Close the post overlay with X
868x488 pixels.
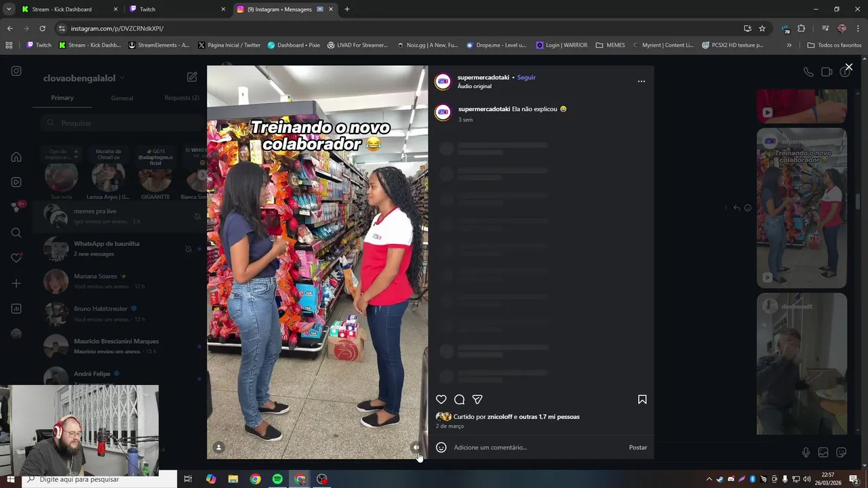click(848, 67)
